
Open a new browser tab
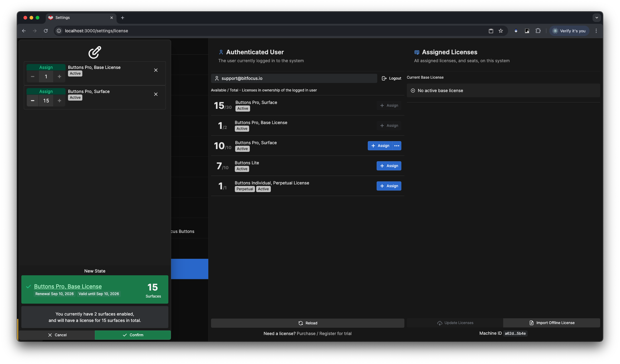pyautogui.click(x=123, y=18)
